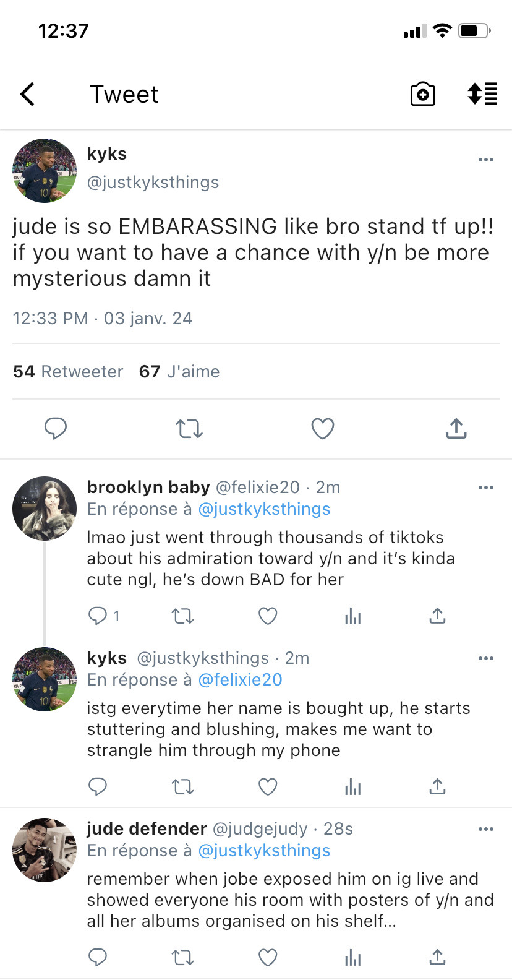Screen dimensions: 512x980
Task: Tap the back arrow in the header
Action: [x=28, y=95]
